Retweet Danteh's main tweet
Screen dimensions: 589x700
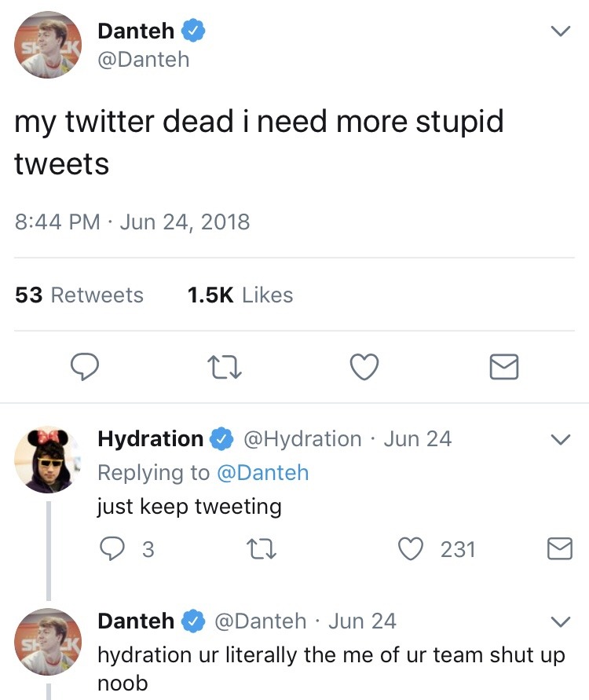(x=225, y=366)
